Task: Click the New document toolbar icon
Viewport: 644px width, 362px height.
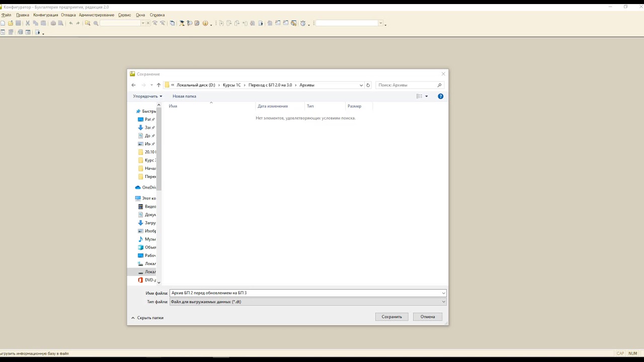Action: [3, 23]
